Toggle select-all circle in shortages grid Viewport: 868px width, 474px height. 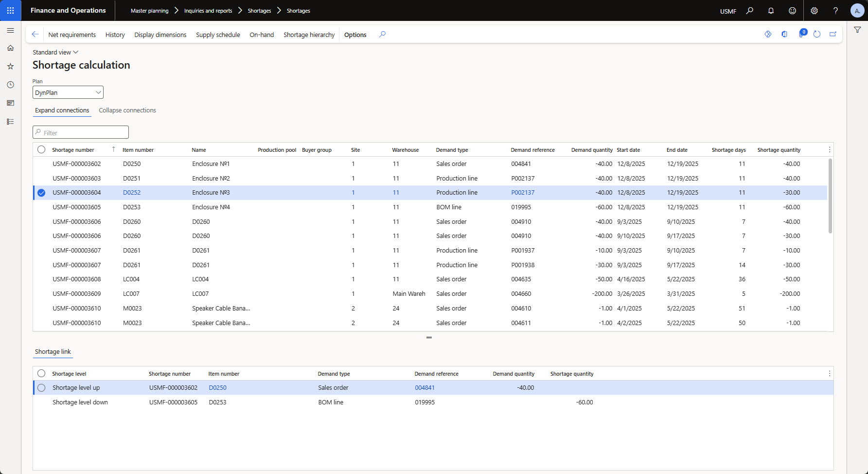(41, 150)
